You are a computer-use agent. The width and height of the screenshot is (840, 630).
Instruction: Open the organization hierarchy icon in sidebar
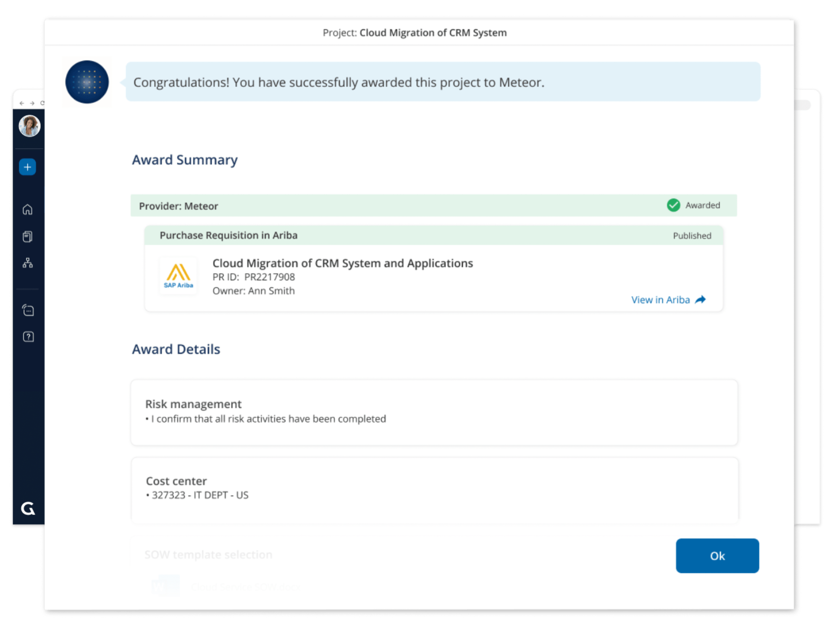tap(28, 263)
